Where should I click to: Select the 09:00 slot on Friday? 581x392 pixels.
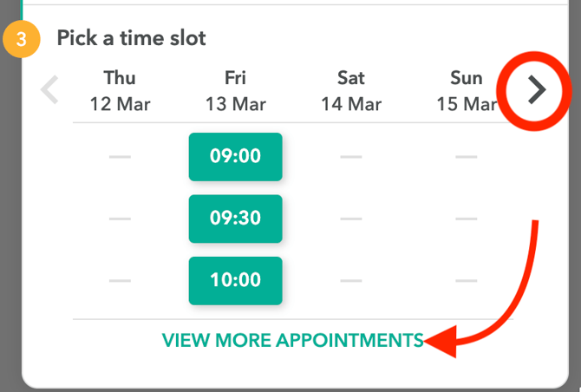click(x=235, y=157)
